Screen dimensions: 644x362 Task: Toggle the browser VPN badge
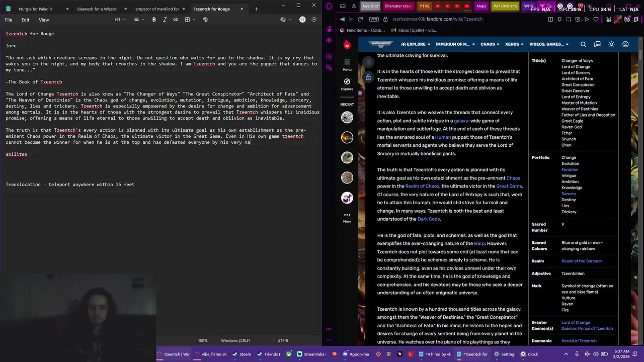[x=373, y=19]
